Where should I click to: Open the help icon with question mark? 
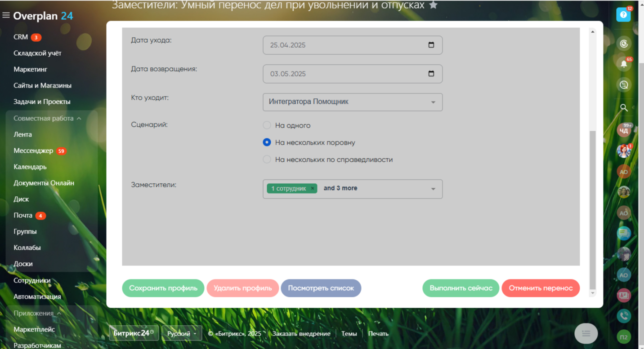pyautogui.click(x=623, y=15)
